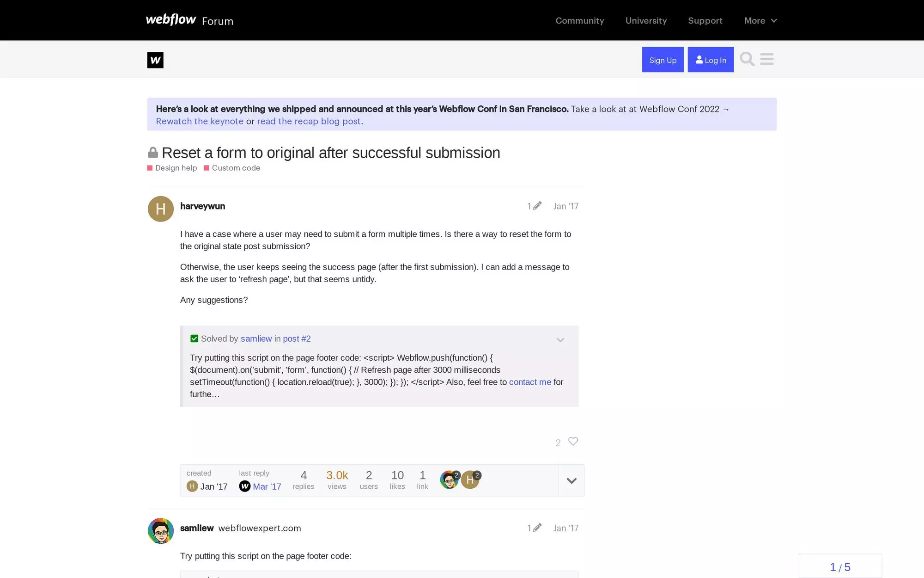Click the 1/5 topic progress indicator
The height and width of the screenshot is (578, 924).
(840, 566)
